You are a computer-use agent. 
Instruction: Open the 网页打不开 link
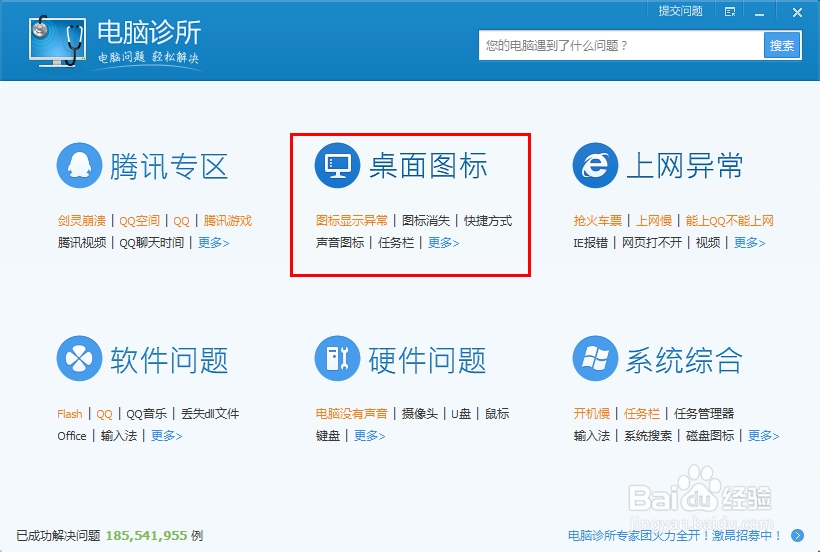[x=652, y=243]
